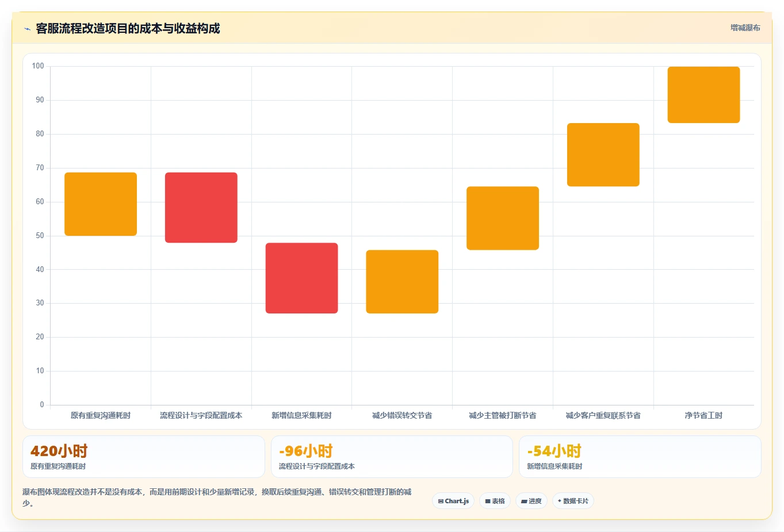Image resolution: width=784 pixels, height=532 pixels.
Task: Click the description paragraph starting 瀑布图体现流程改造
Action: [217, 497]
